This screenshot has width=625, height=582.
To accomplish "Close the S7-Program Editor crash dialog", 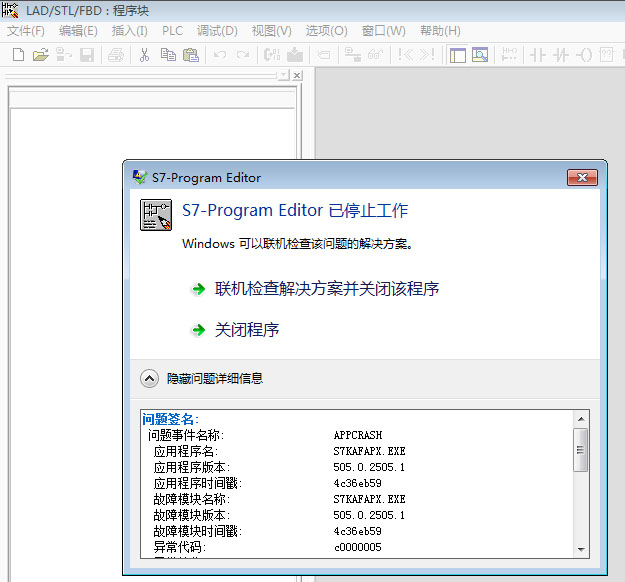I will tap(582, 177).
